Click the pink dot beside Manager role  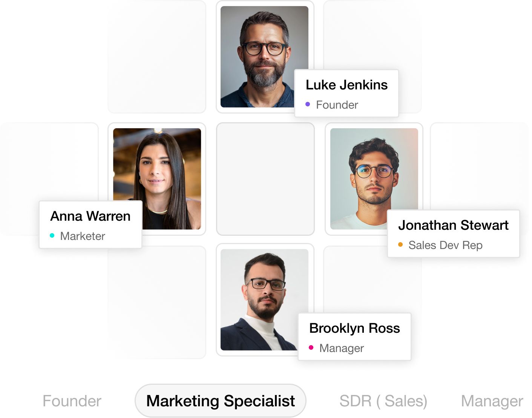click(311, 347)
